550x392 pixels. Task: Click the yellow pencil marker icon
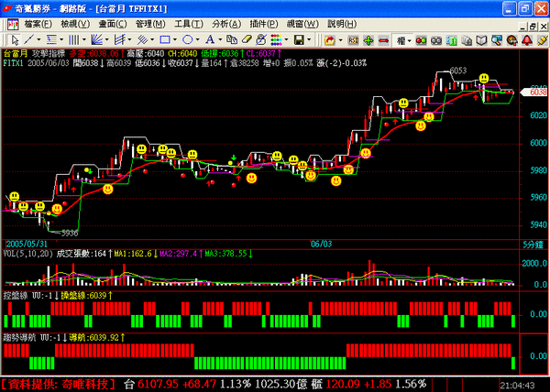coord(542,40)
